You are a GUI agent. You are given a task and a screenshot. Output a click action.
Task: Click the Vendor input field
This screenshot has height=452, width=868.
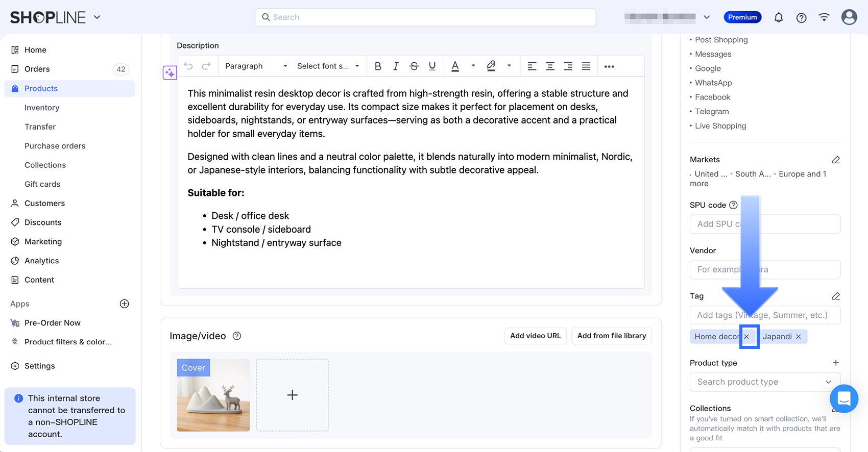765,269
